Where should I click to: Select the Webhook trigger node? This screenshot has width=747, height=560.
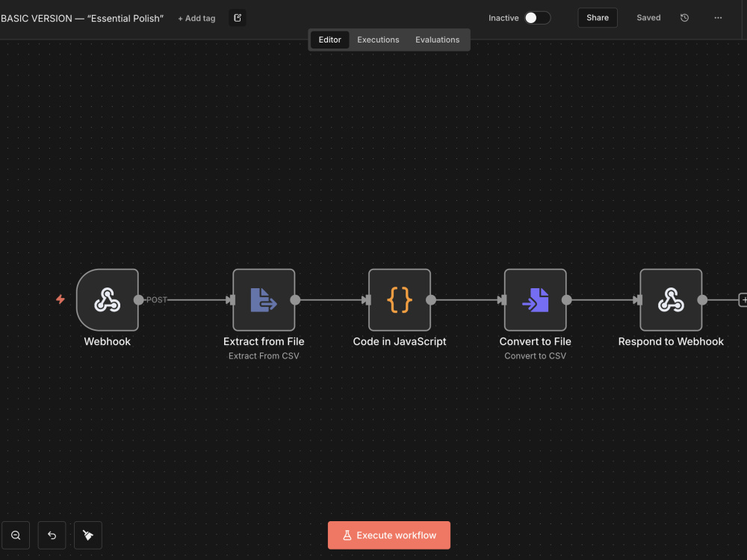point(107,299)
